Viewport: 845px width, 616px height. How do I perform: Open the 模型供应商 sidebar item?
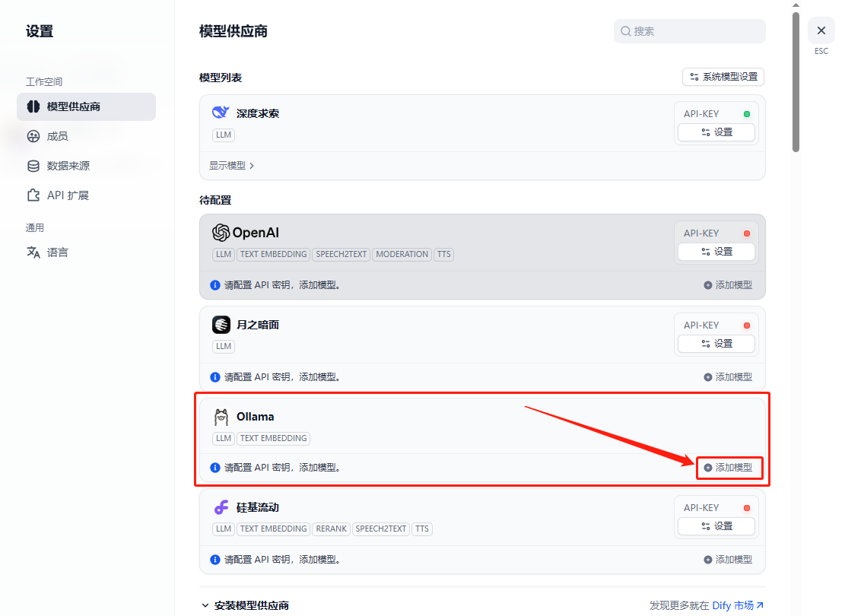tap(86, 106)
